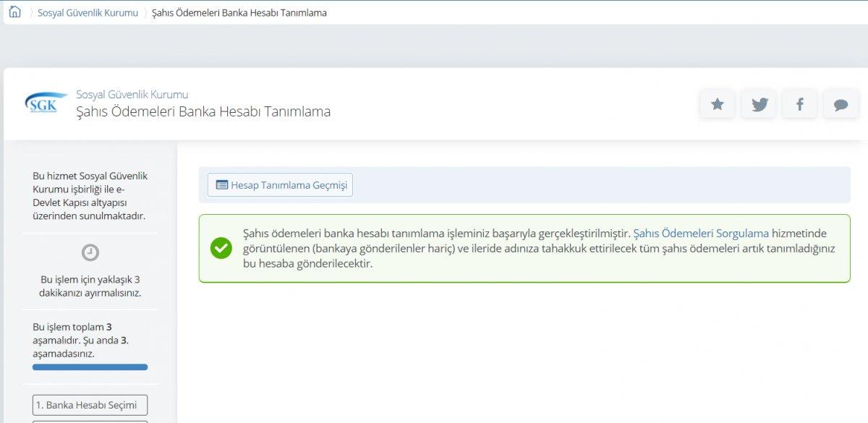The width and height of the screenshot is (868, 423).
Task: Click the toolbar strip containing Hesap Tanımlama Geçmişi
Action: click(x=524, y=184)
